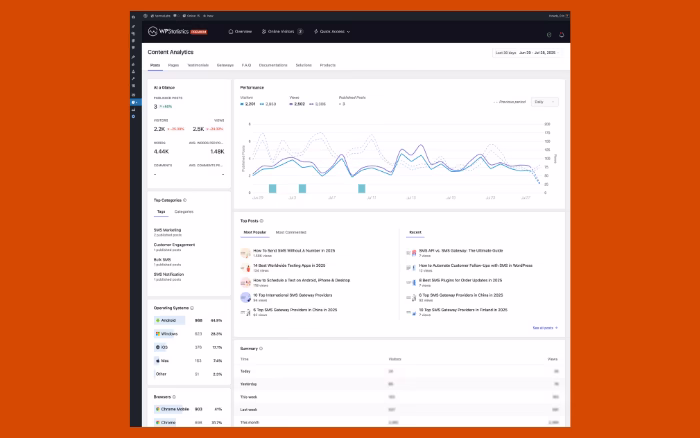Switch to the Posts tab
The width and height of the screenshot is (700, 438).
click(155, 65)
